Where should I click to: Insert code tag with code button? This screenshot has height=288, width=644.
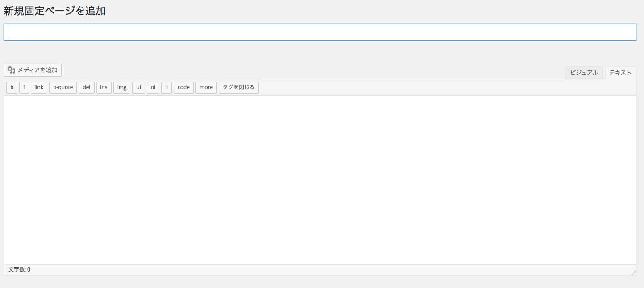click(183, 87)
